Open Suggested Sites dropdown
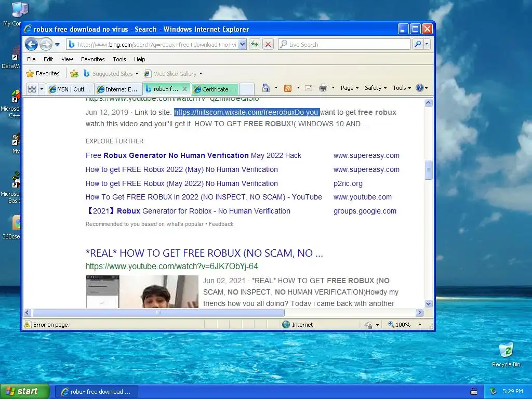Viewport: 532px width, 399px height. pyautogui.click(x=111, y=74)
